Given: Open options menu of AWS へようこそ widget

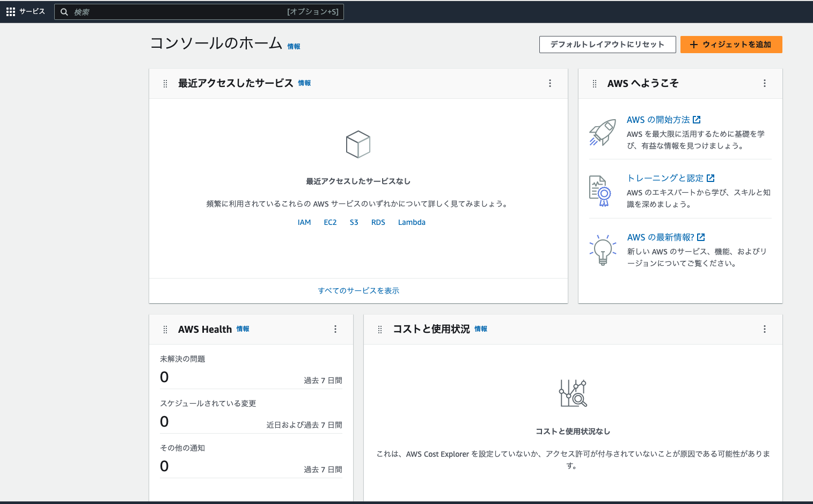Looking at the screenshot, I should pyautogui.click(x=764, y=83).
